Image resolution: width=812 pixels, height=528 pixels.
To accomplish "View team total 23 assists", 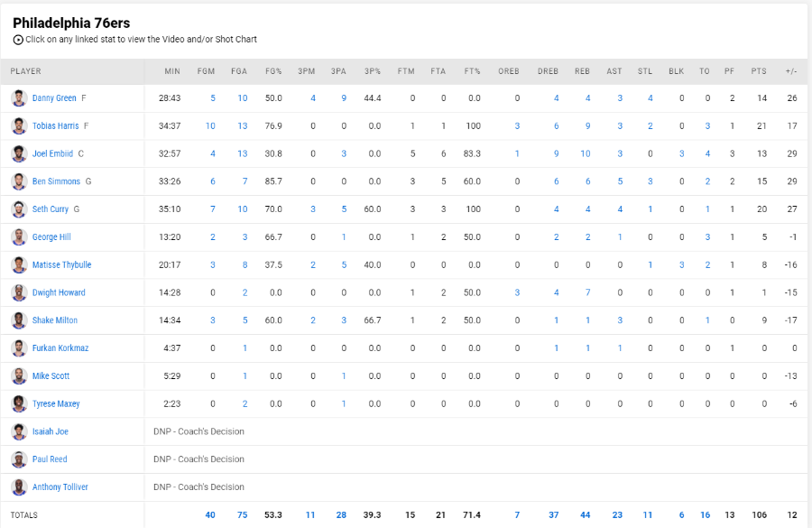I will [x=617, y=515].
